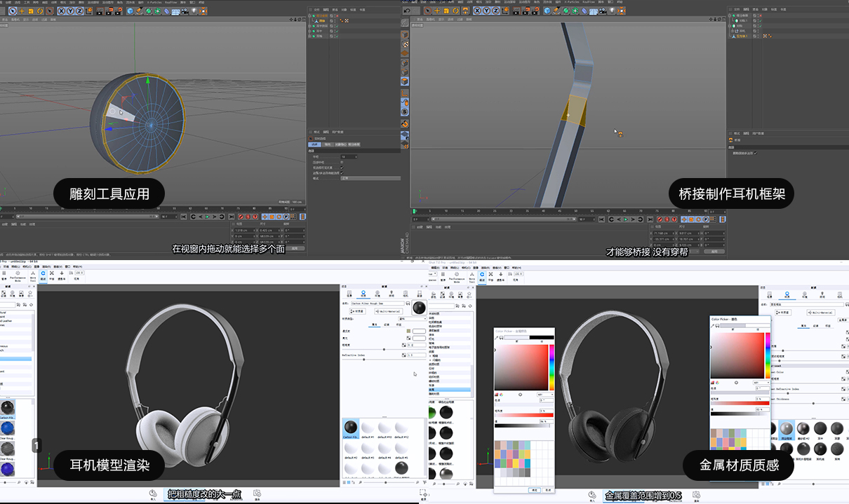The image size is (849, 504).
Task: Click Multi-Material button in bottom-left KeyShot panel
Action: point(389,311)
